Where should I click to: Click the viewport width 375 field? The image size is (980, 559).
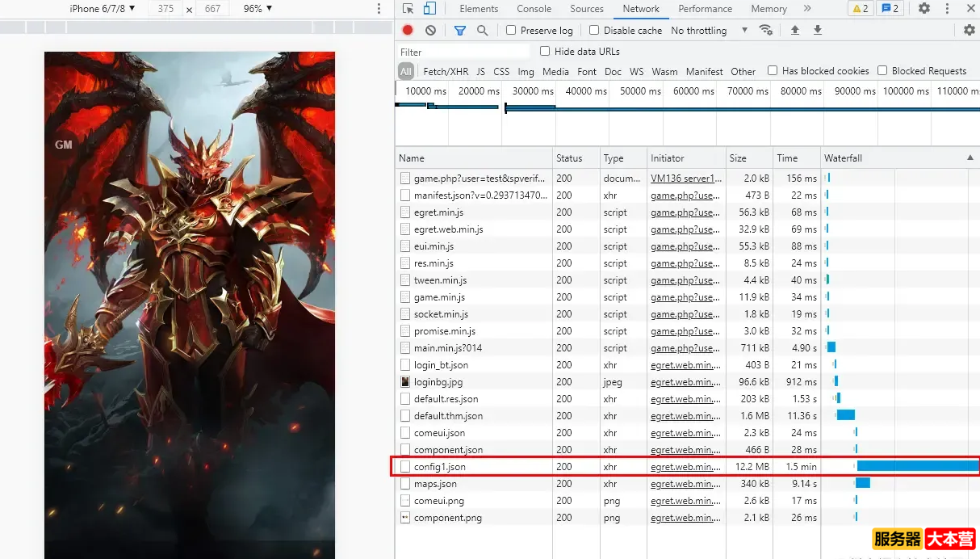tap(165, 9)
